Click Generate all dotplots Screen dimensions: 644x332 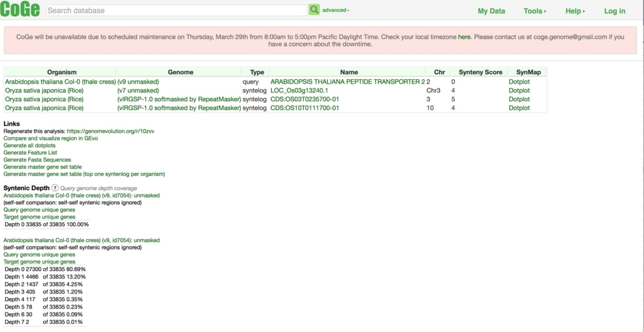pos(29,145)
